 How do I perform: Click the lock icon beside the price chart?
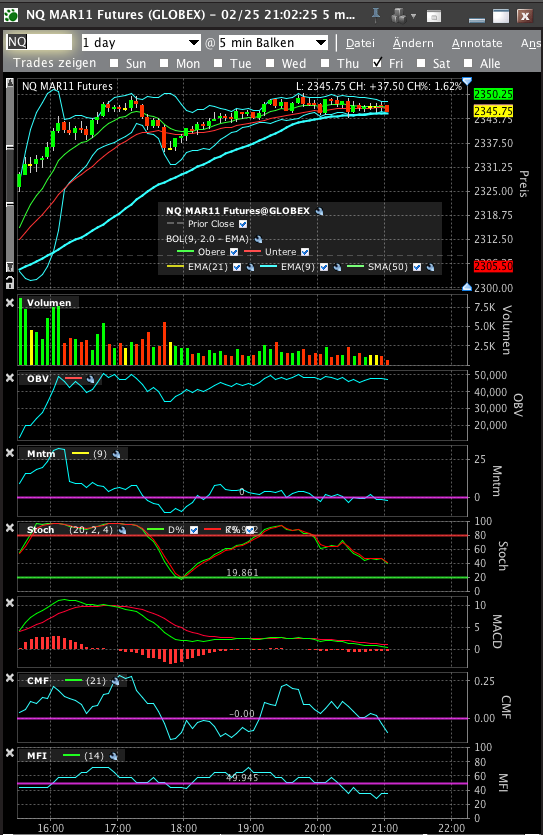[x=10, y=283]
